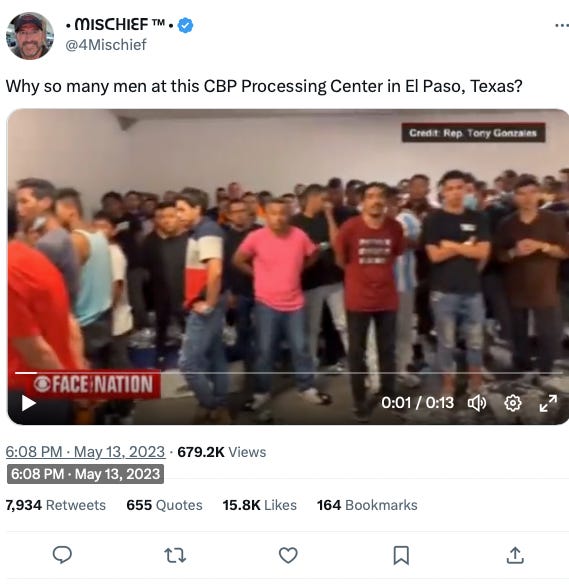Image resolution: width=569 pixels, height=585 pixels.
Task: Click the 164 Bookmarks count
Action: click(367, 505)
